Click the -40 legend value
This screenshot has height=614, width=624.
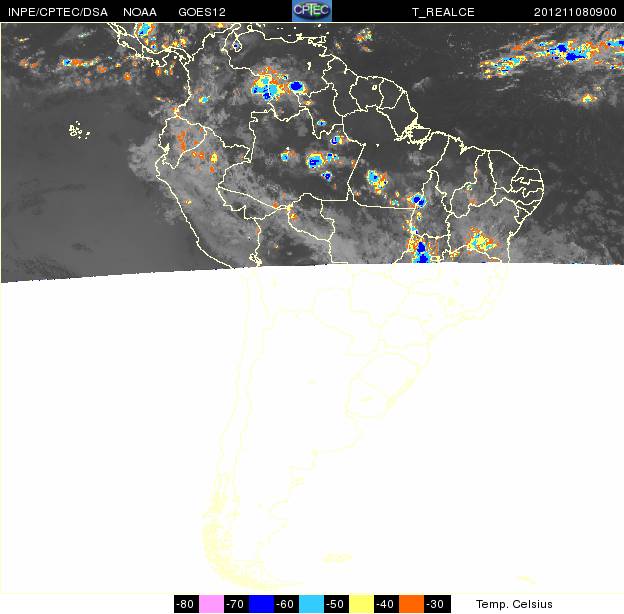[385, 604]
